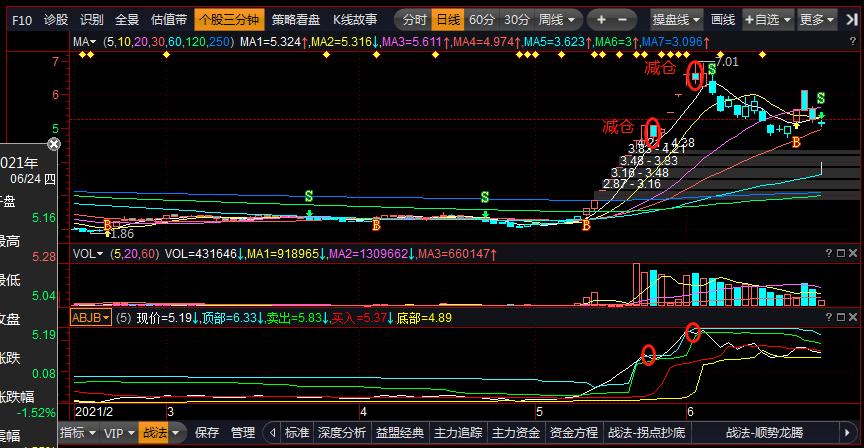
Task: Open the F10 company info page
Action: (x=22, y=20)
